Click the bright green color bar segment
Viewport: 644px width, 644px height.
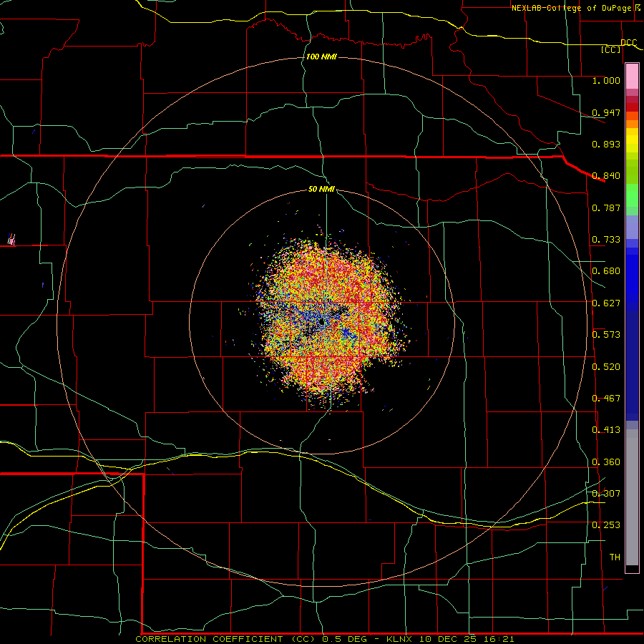632,195
